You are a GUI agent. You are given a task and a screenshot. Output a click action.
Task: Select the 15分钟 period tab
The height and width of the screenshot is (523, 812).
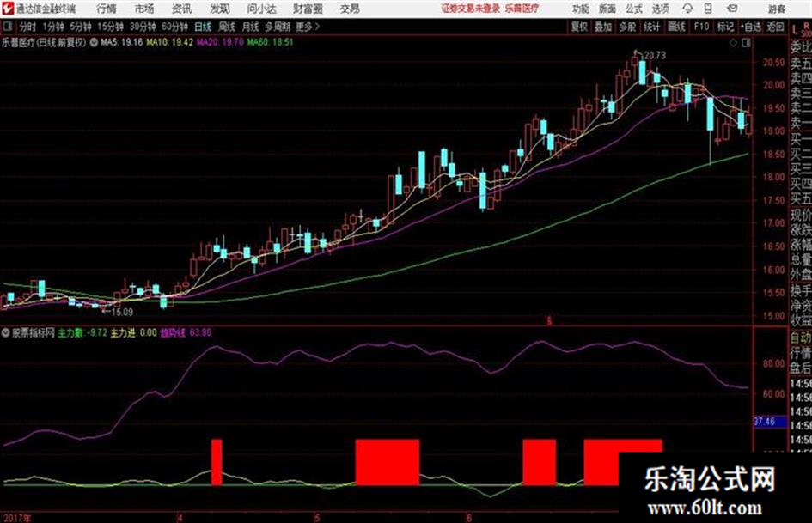coord(110,27)
